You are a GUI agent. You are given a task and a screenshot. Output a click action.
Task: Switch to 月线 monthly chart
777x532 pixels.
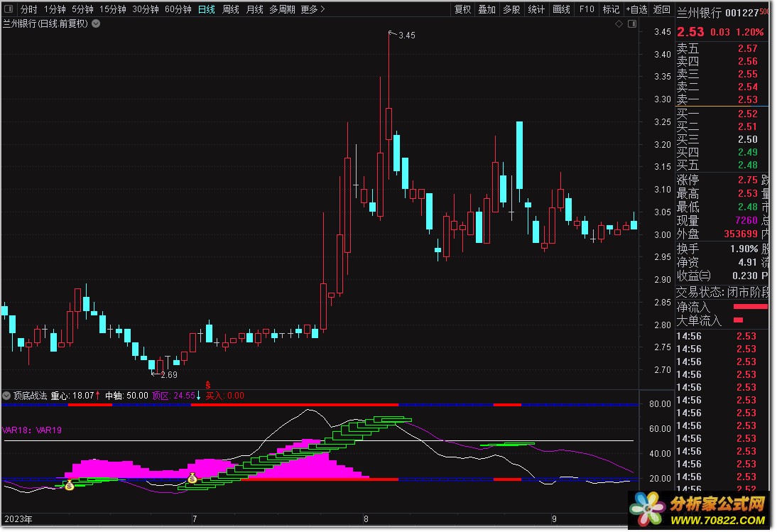[x=254, y=9]
